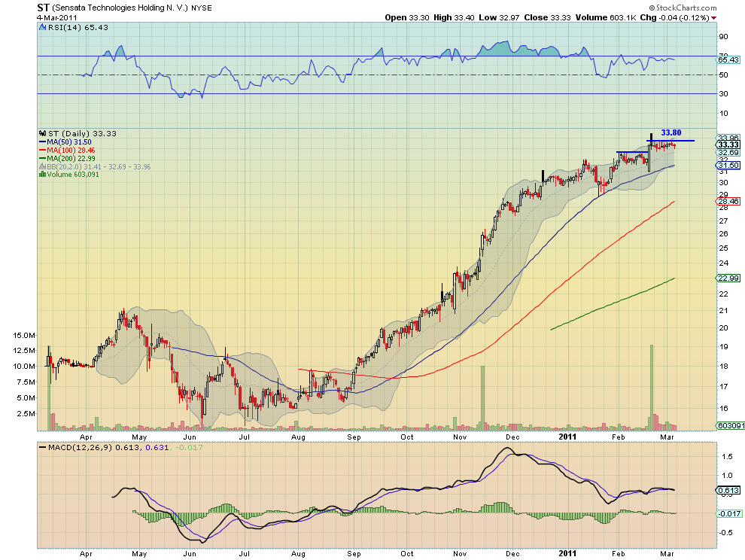Click the 15.0M volume axis label
The image size is (745, 560).
pyautogui.click(x=24, y=335)
